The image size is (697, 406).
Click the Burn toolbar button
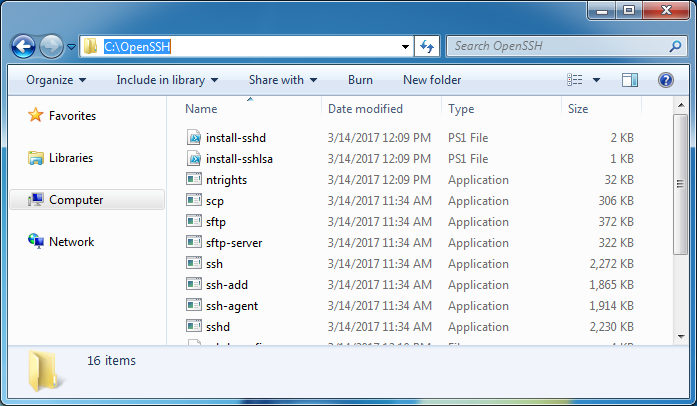[x=360, y=80]
